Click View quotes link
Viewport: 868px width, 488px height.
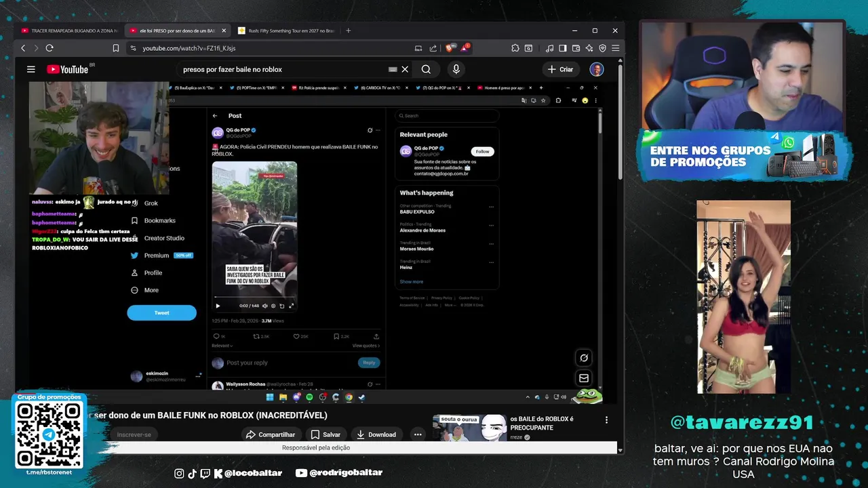366,346
